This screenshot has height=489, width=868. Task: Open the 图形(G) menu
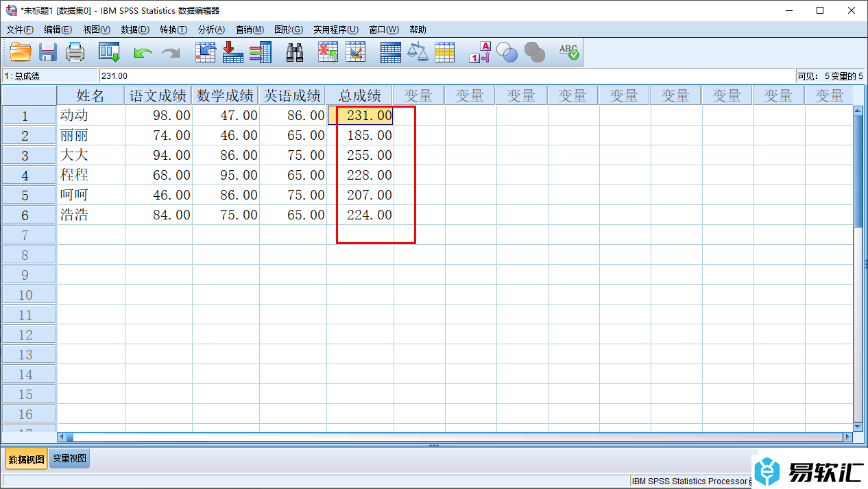tap(289, 29)
